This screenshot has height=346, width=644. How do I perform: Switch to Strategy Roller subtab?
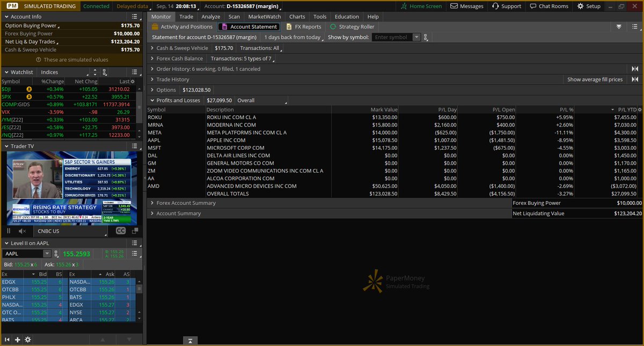[x=352, y=26]
